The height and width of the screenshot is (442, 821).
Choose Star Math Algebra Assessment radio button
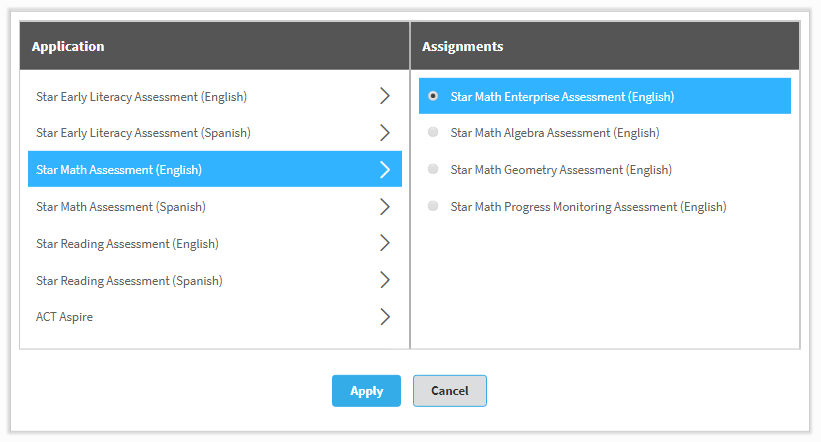(433, 132)
